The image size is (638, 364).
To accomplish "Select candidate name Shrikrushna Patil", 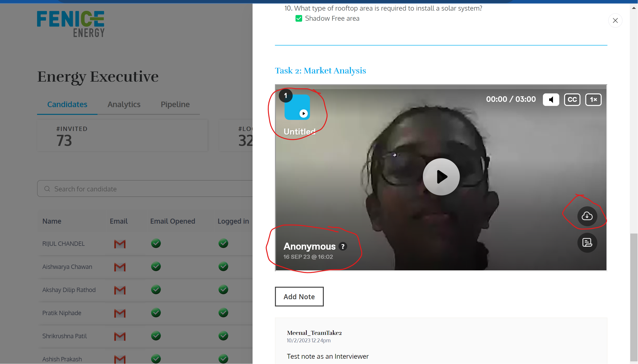I will pyautogui.click(x=65, y=336).
